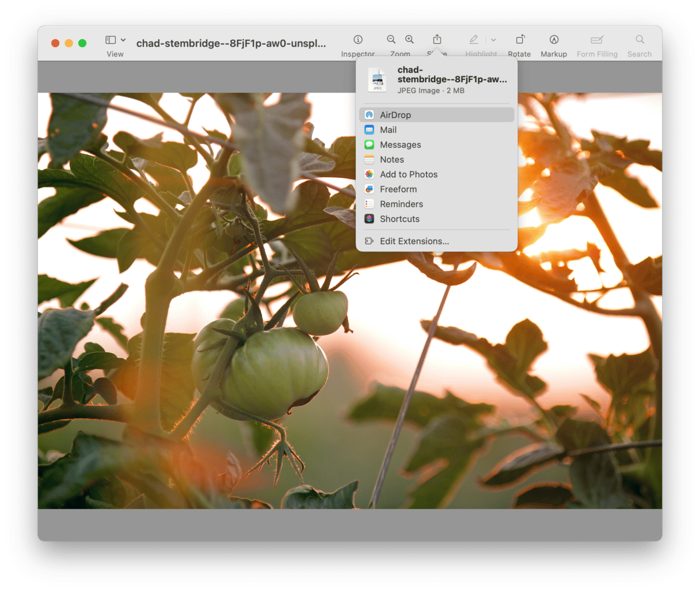
Task: Share the image to Notes
Action: [x=436, y=159]
